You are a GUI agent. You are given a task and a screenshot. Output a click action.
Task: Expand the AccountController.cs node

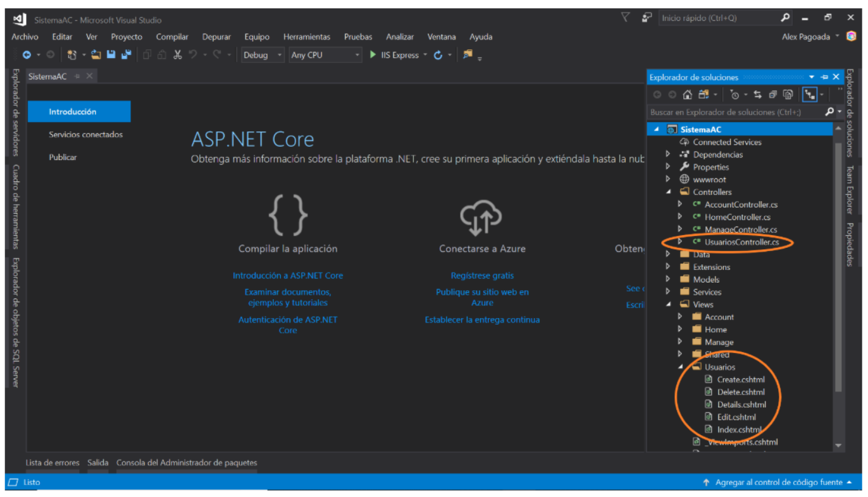coord(680,204)
